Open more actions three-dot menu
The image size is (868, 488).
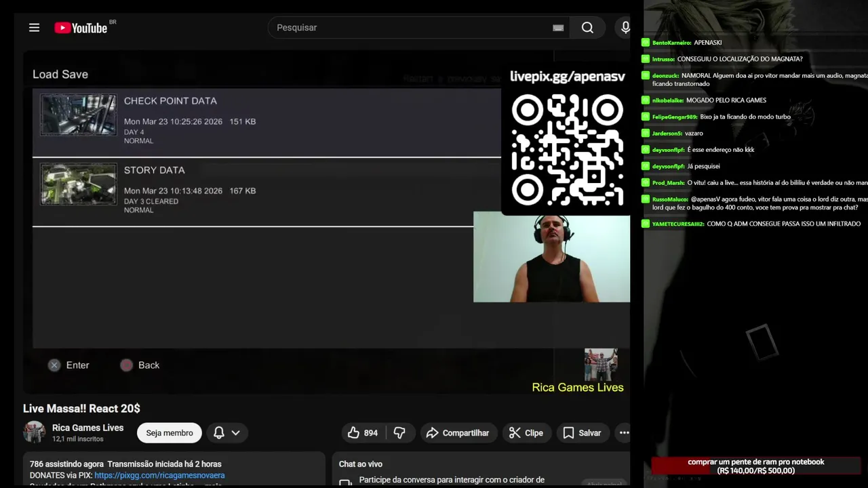point(624,433)
